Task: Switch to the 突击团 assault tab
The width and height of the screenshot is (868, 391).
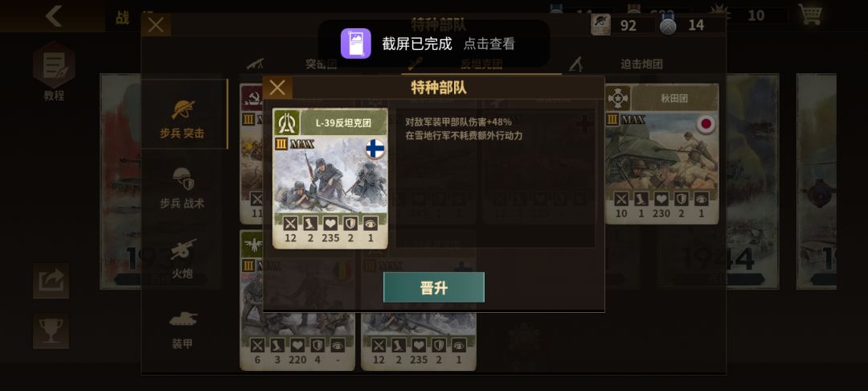Action: (321, 64)
